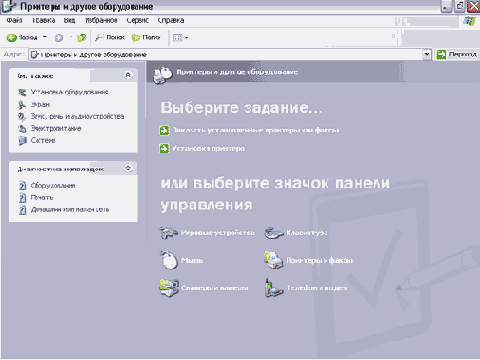Restore down the window size button
This screenshot has width=480, height=360.
(x=460, y=7)
